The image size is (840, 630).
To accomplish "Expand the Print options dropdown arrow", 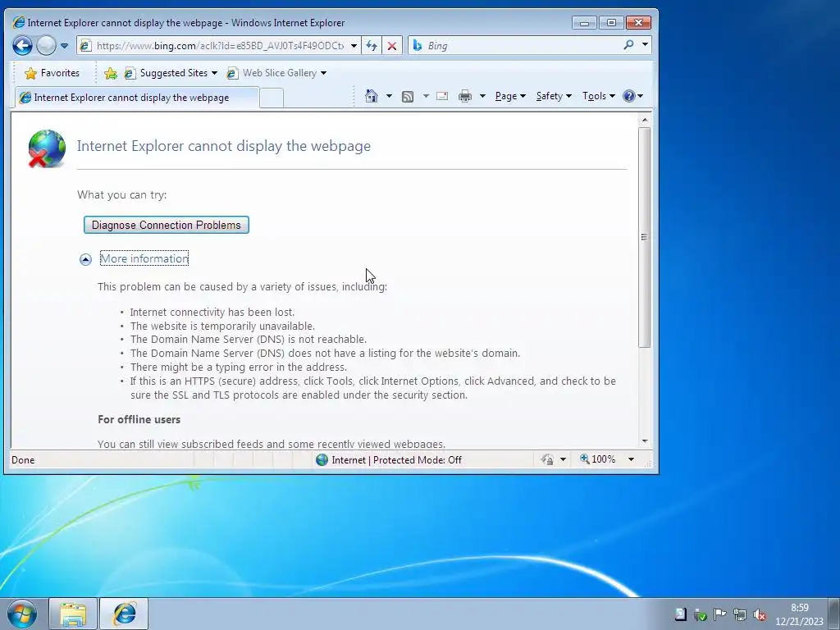I will [482, 97].
